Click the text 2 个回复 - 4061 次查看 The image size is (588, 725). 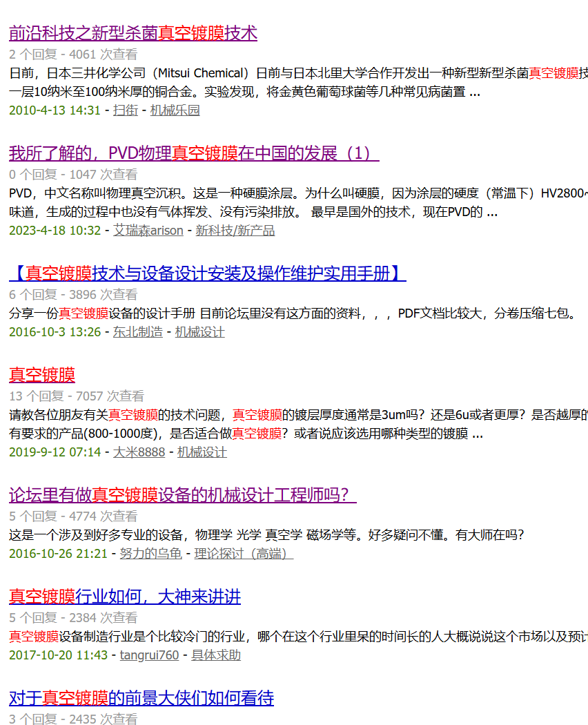click(73, 55)
